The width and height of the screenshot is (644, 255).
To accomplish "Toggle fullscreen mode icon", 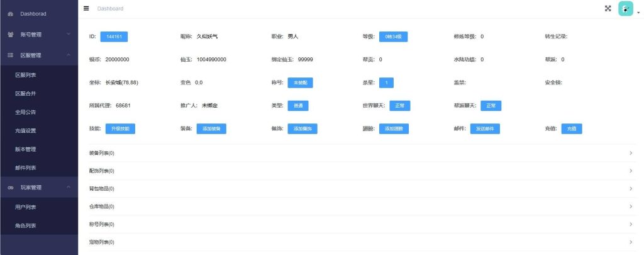I will (x=608, y=8).
